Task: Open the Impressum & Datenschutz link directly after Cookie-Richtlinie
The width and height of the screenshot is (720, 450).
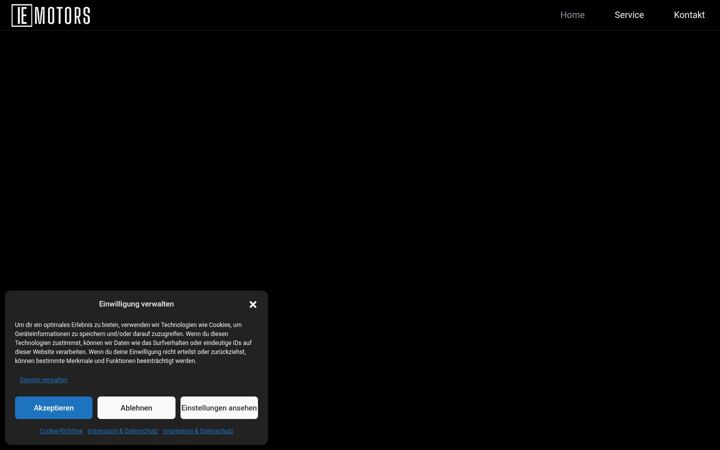Action: click(x=123, y=431)
